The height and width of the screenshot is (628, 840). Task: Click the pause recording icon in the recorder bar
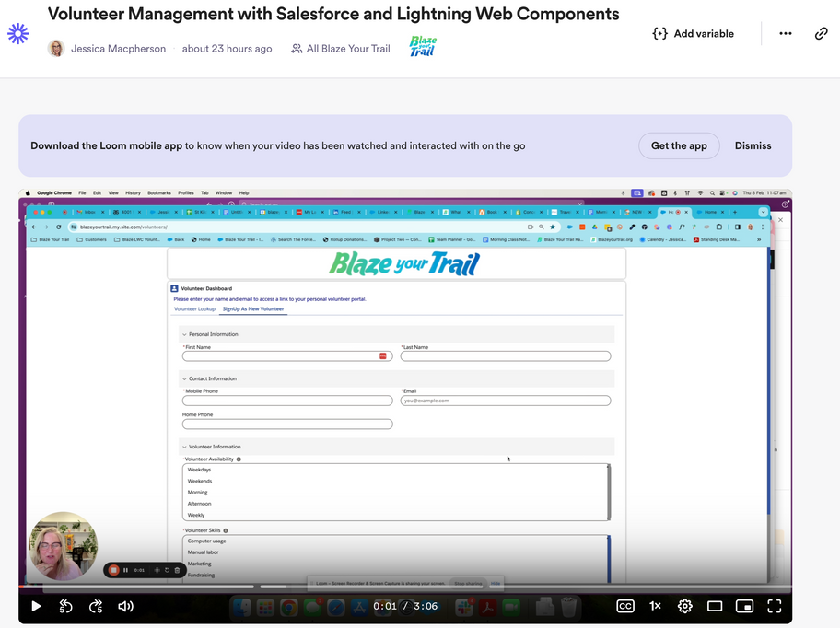tap(126, 570)
